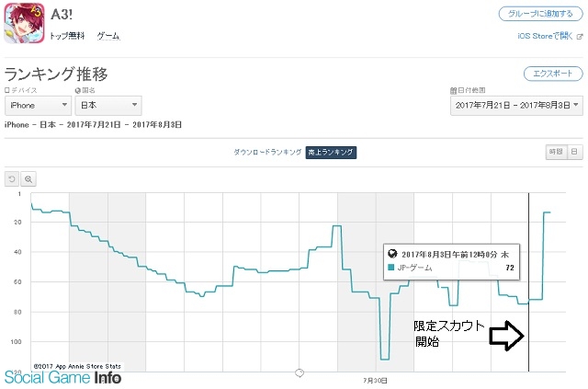Click the globe icon in chart tooltip
This screenshot has height=389, width=588.
pyautogui.click(x=392, y=254)
